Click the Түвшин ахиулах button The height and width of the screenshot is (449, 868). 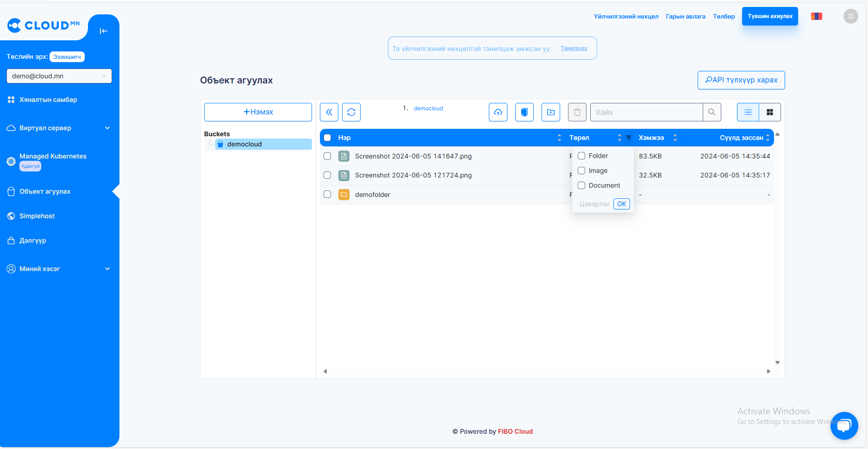pos(770,16)
